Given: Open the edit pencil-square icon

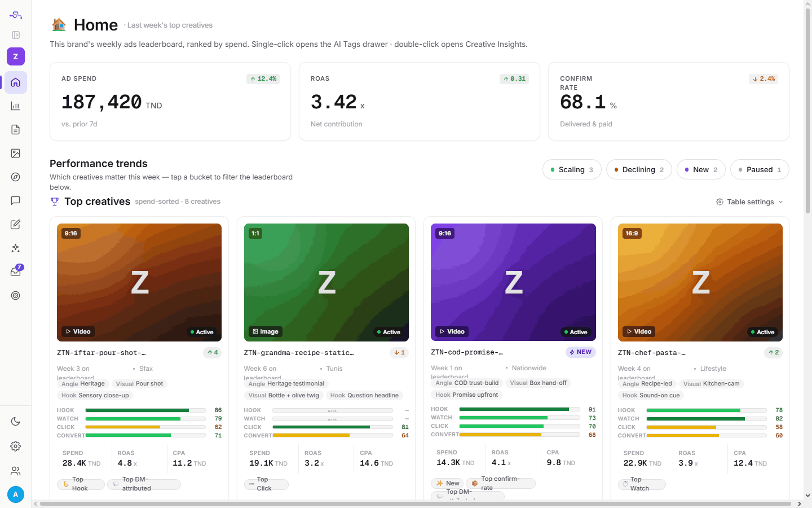Looking at the screenshot, I should coord(16,224).
